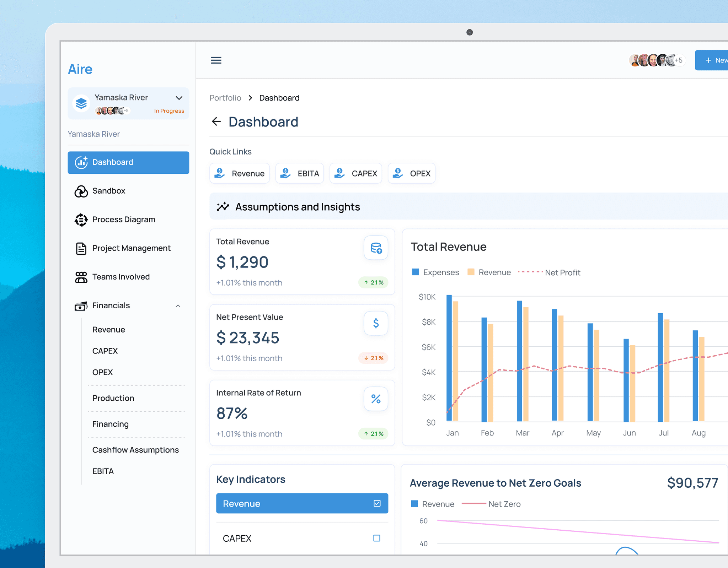
Task: Click the EBITA quick link button
Action: coord(300,173)
